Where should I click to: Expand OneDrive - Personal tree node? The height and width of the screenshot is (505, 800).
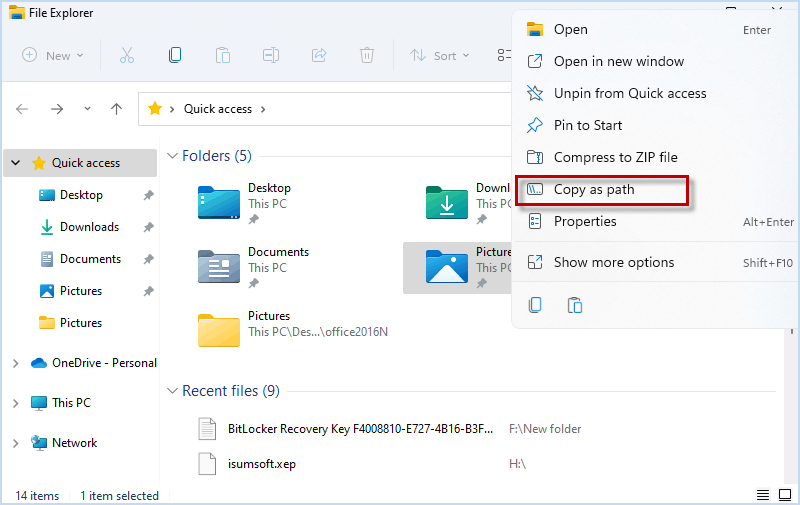(x=15, y=363)
